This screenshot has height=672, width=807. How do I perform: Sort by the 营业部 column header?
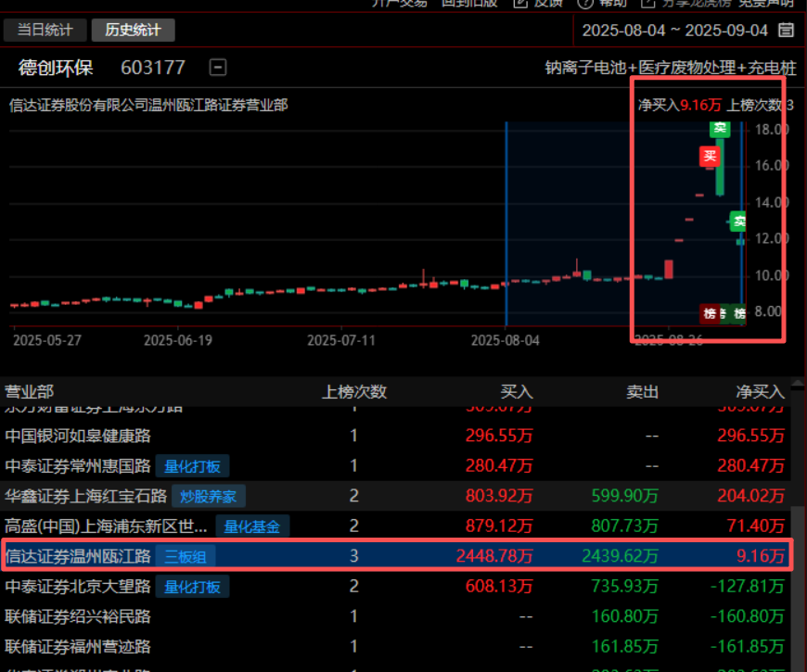point(30,392)
